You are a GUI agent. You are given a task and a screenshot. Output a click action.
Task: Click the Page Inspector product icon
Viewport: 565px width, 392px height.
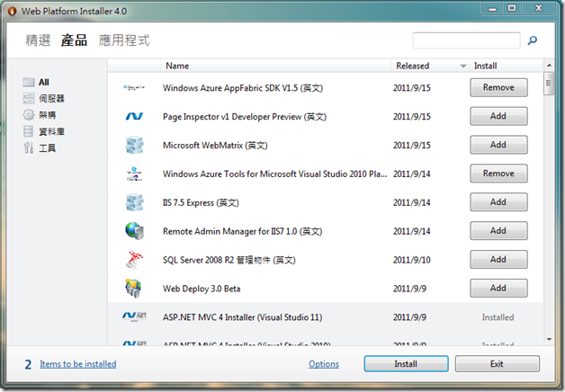(135, 116)
